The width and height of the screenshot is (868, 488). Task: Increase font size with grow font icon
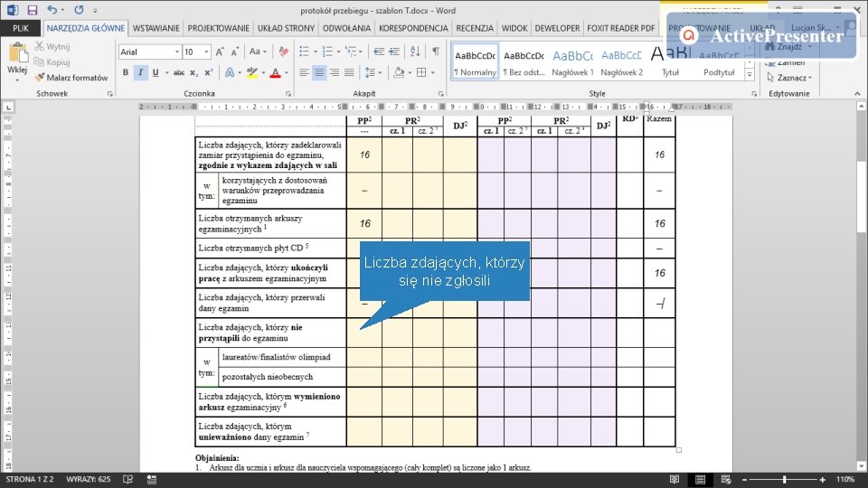point(220,52)
